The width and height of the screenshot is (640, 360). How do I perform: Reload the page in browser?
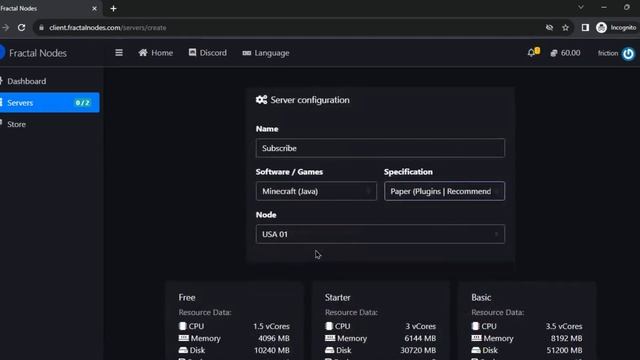tap(21, 27)
